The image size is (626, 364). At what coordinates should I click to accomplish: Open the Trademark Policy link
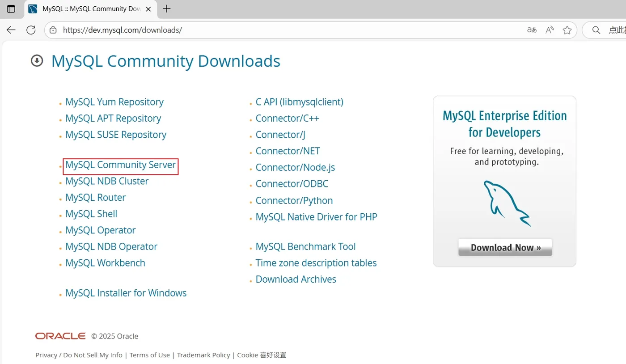203,355
